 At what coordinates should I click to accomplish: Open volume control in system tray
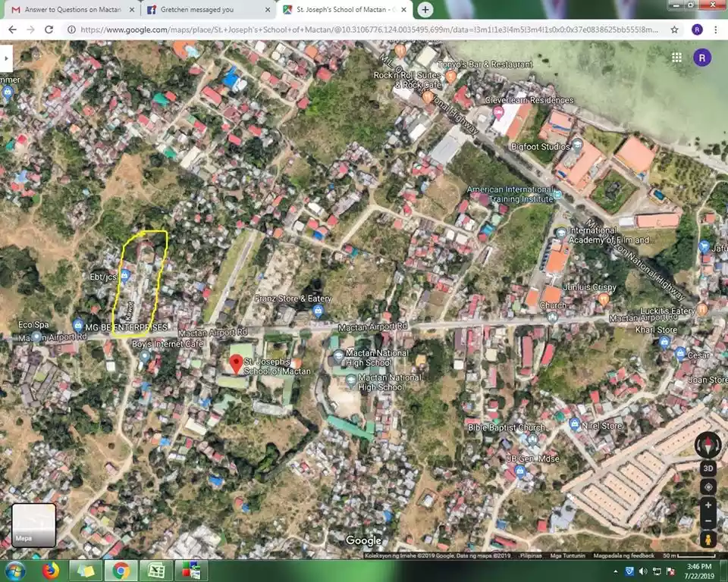tap(643, 571)
